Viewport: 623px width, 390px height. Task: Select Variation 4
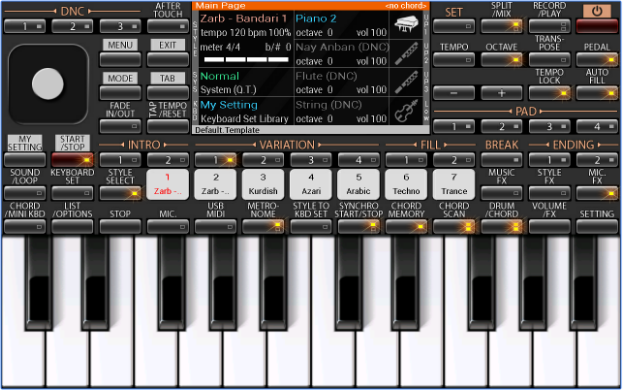tap(358, 160)
